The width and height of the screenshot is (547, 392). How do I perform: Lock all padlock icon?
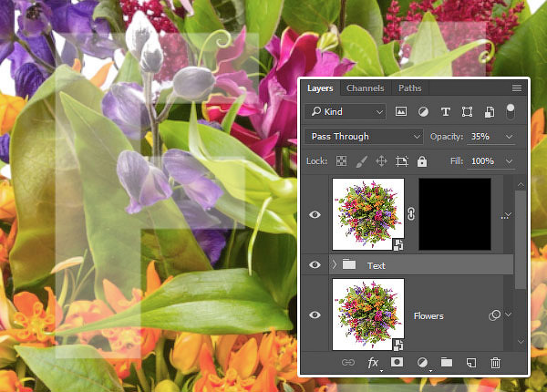coord(422,161)
